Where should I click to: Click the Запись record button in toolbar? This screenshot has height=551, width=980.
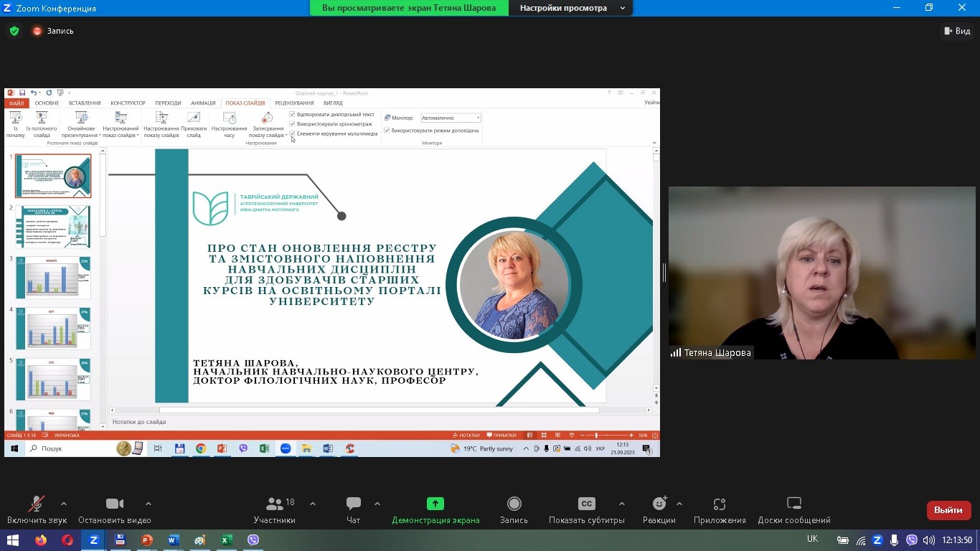514,509
